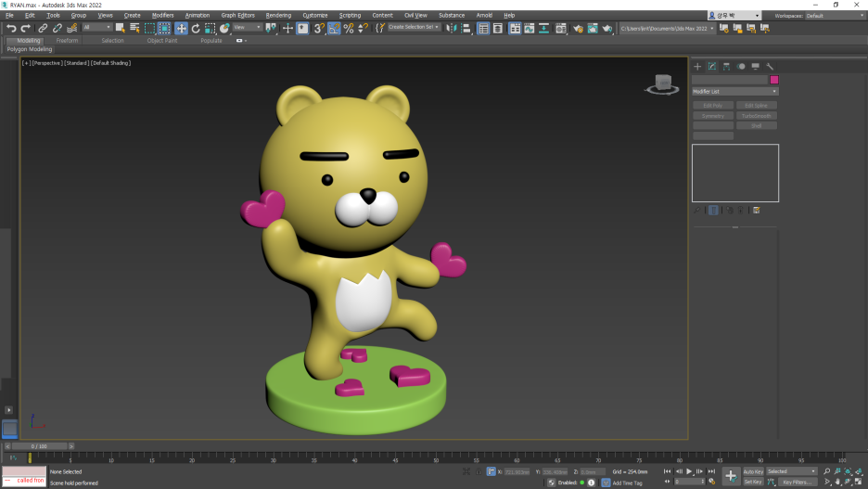Toggle the Angle Snap button

(334, 28)
